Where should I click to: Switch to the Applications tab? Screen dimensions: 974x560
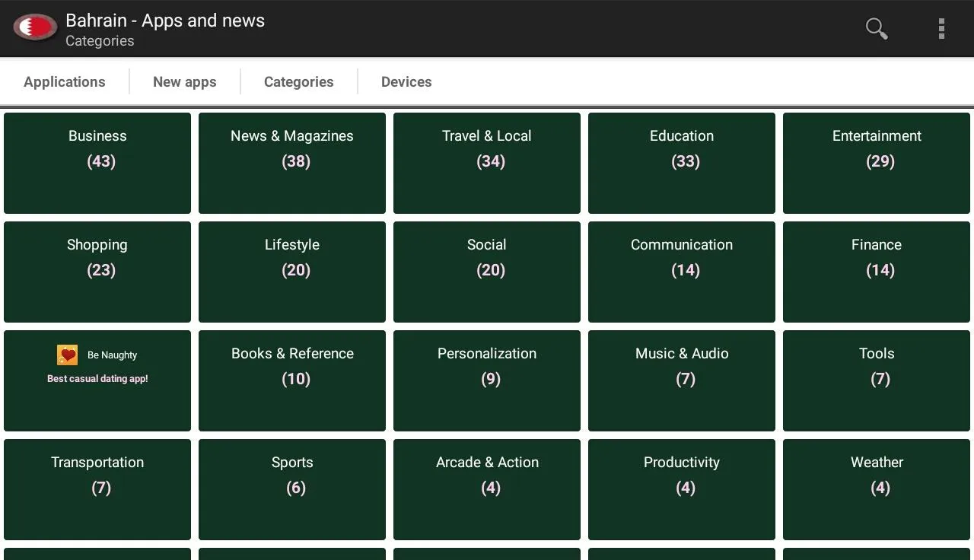[x=65, y=82]
